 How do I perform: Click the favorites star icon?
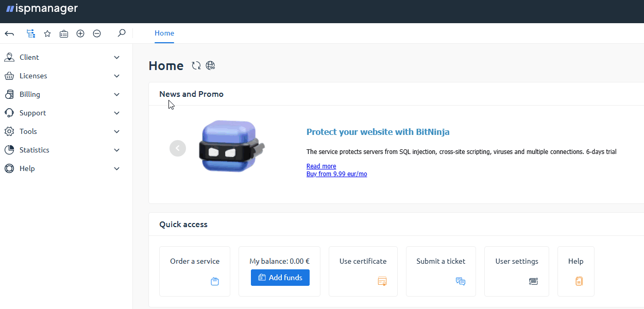(47, 33)
